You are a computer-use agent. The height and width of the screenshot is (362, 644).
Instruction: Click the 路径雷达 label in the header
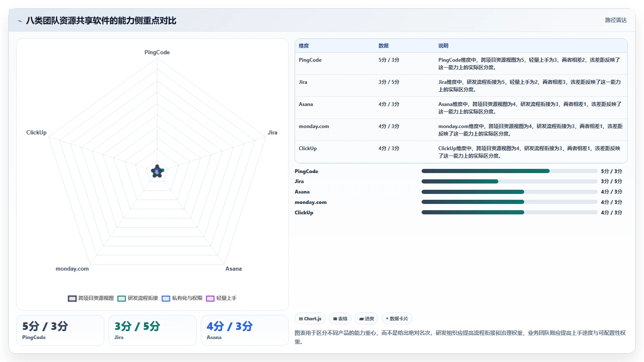pyautogui.click(x=616, y=20)
